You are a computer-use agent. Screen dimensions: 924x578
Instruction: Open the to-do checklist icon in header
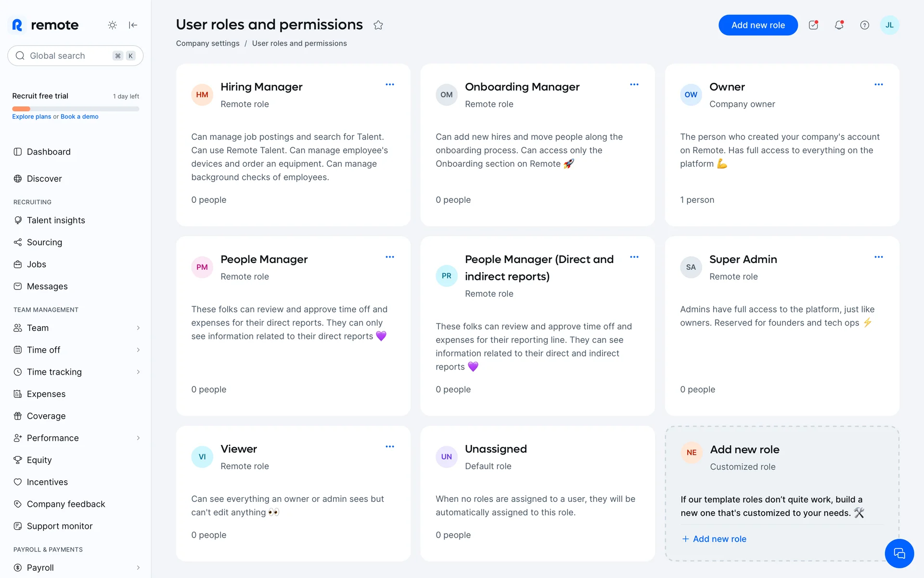813,25
